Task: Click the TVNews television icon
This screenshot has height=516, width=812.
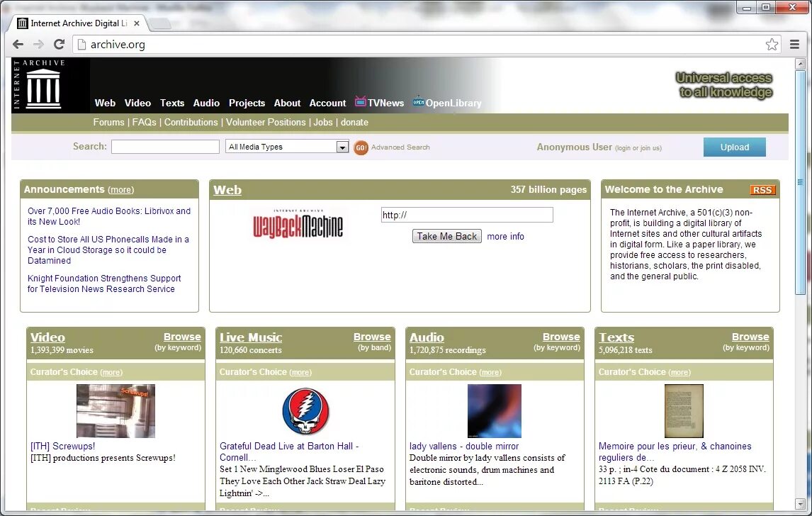Action: 361,101
